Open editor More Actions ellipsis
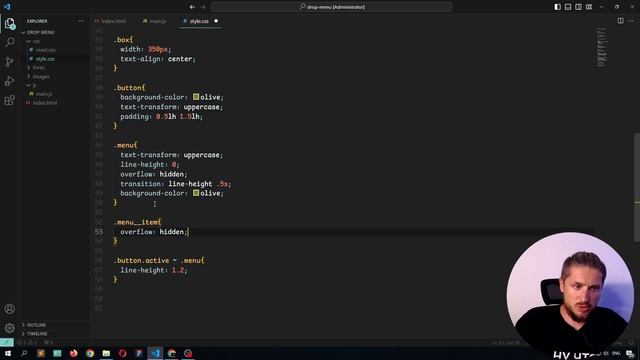Image resolution: width=640 pixels, height=360 pixels. point(631,21)
